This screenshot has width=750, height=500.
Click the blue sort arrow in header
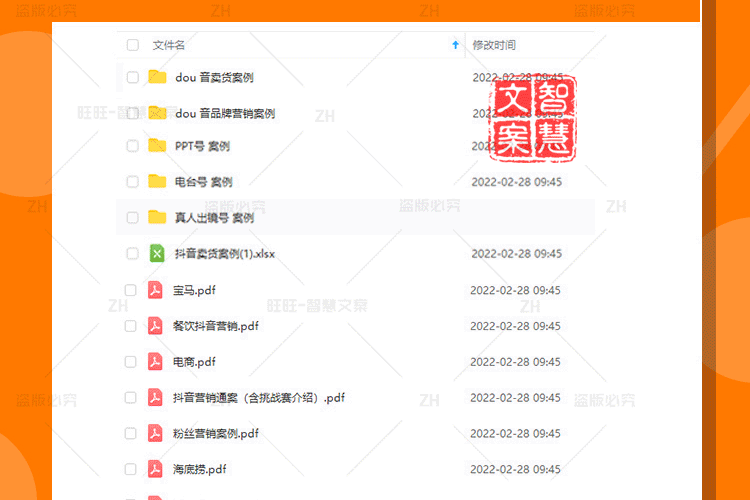coord(455,45)
